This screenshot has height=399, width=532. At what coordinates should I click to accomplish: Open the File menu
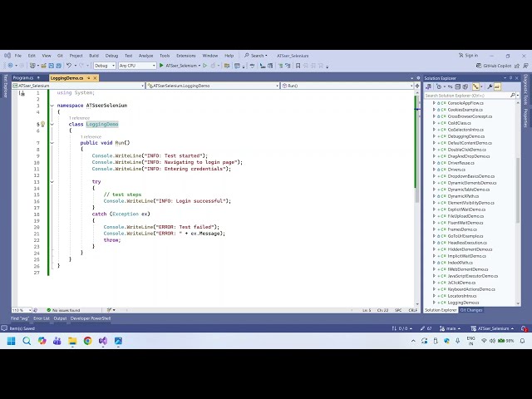18,56
